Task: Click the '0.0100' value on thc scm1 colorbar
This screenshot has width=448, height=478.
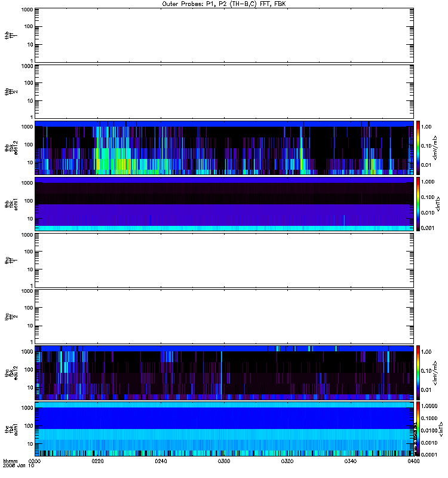Action: 429,430
